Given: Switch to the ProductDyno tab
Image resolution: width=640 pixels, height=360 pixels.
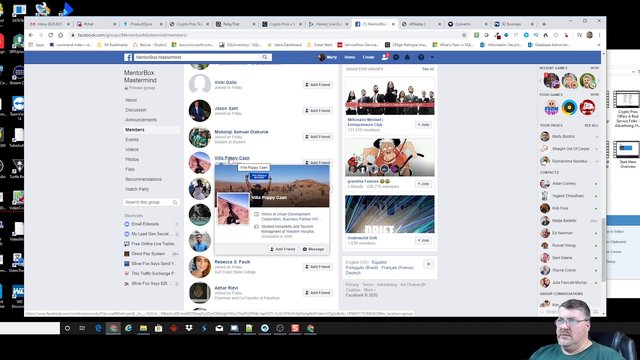Looking at the screenshot, I should point(143,24).
